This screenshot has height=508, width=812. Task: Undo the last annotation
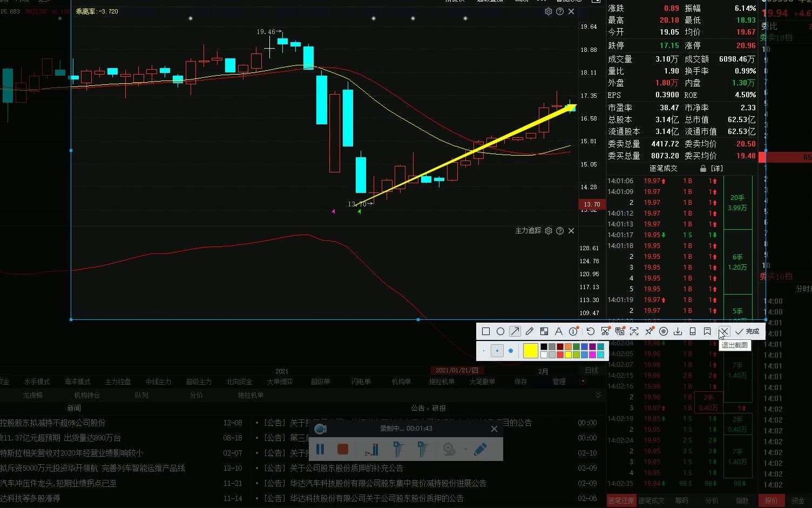(590, 331)
